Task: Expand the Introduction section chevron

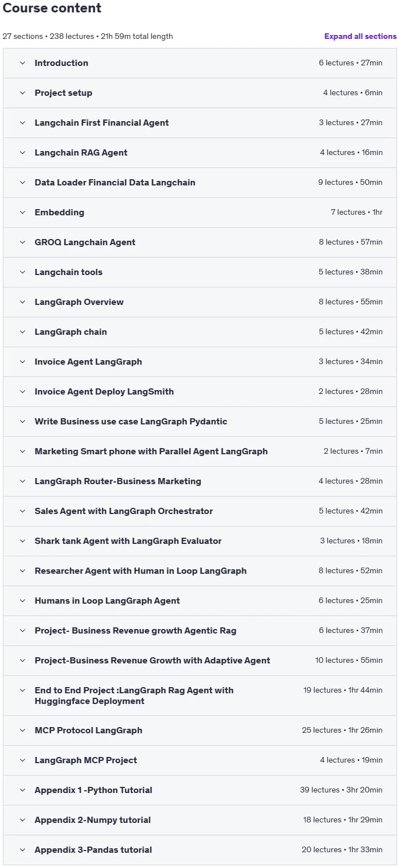Action: point(23,63)
